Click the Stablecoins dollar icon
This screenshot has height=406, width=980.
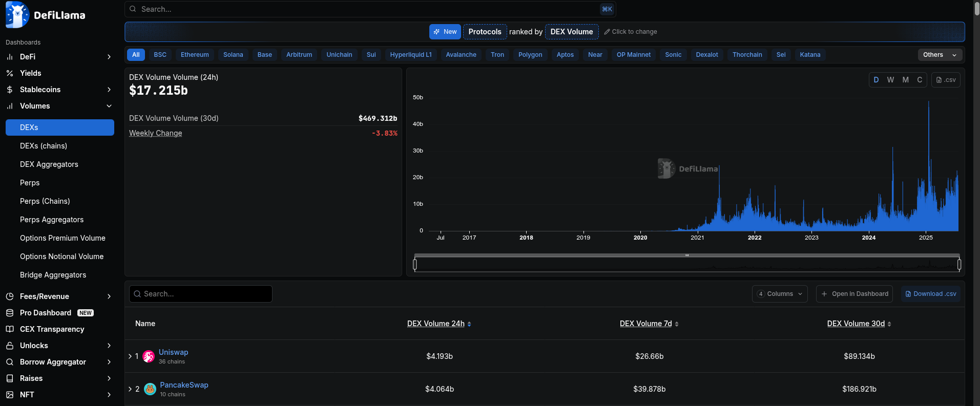pyautogui.click(x=10, y=90)
